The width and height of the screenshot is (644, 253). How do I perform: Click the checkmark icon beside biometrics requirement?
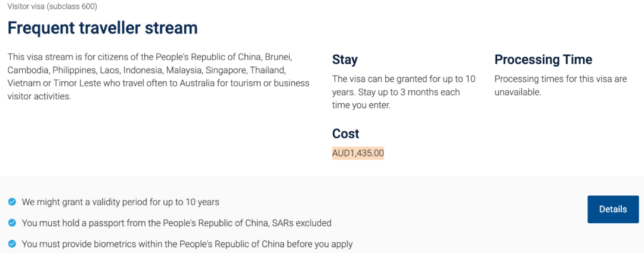pos(12,244)
